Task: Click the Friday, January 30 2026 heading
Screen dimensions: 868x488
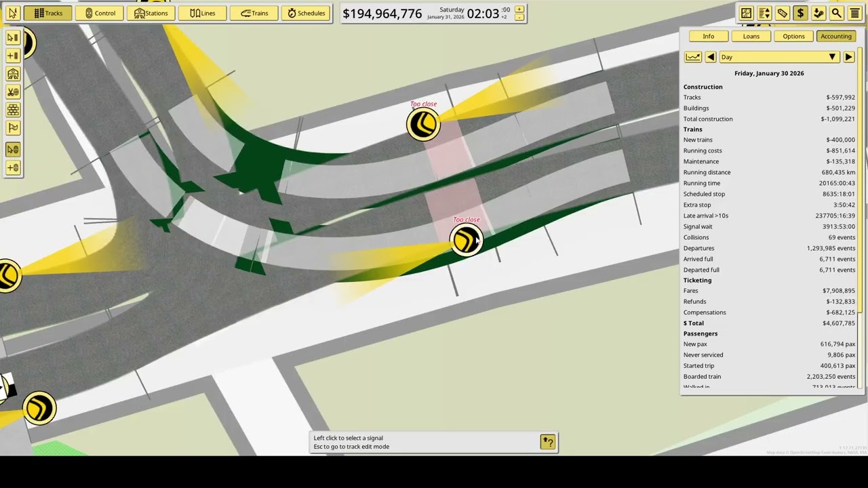Action: tap(769, 73)
